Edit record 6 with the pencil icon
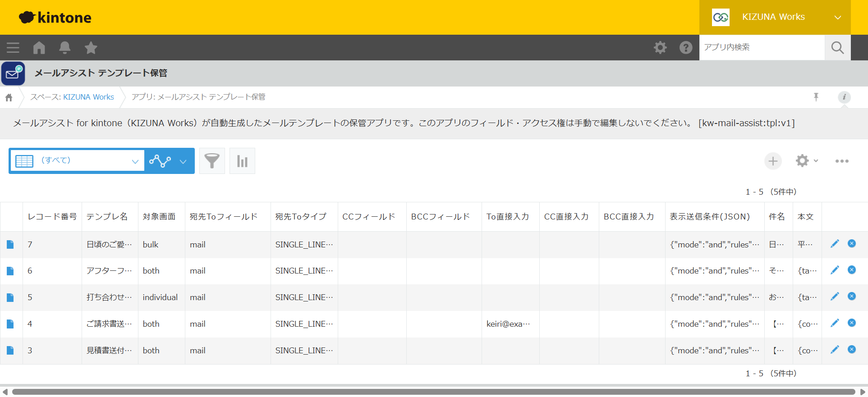This screenshot has height=397, width=868. point(835,270)
